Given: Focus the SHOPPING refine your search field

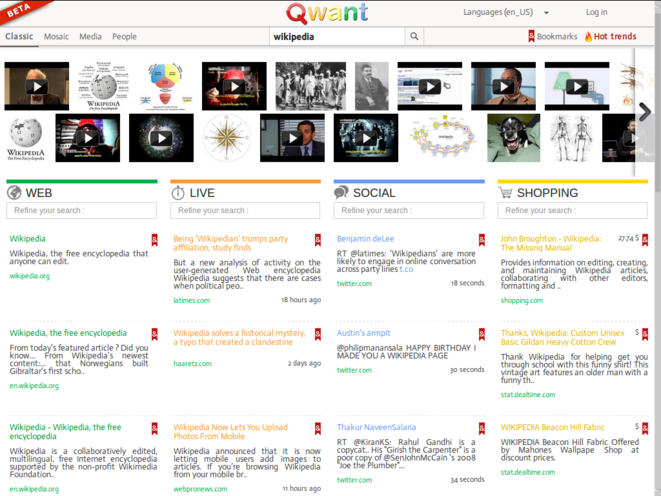Looking at the screenshot, I should pyautogui.click(x=572, y=210).
